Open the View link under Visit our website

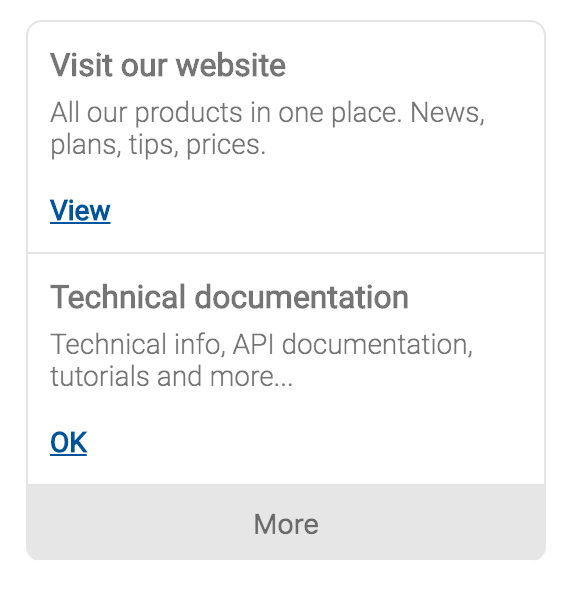click(80, 210)
